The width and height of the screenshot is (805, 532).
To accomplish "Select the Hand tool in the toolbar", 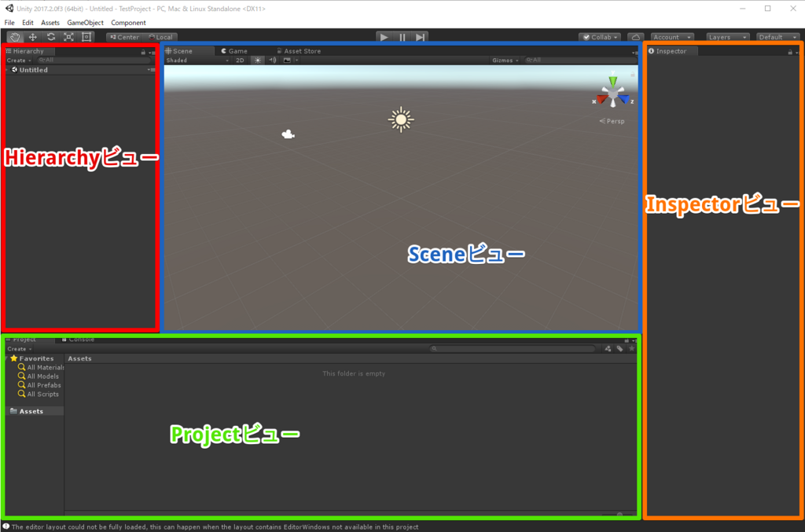I will 15,37.
